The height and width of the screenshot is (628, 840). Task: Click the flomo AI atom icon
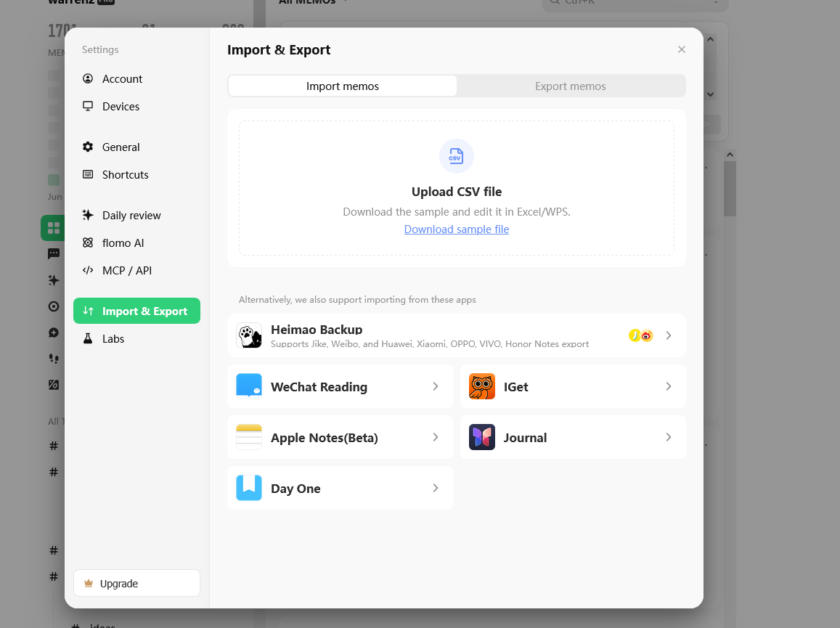tap(88, 242)
